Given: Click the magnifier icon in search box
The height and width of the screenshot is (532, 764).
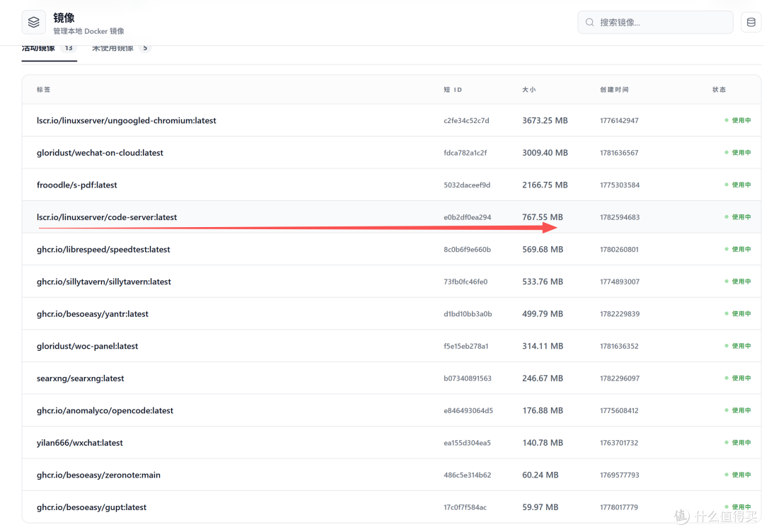Looking at the screenshot, I should 589,23.
